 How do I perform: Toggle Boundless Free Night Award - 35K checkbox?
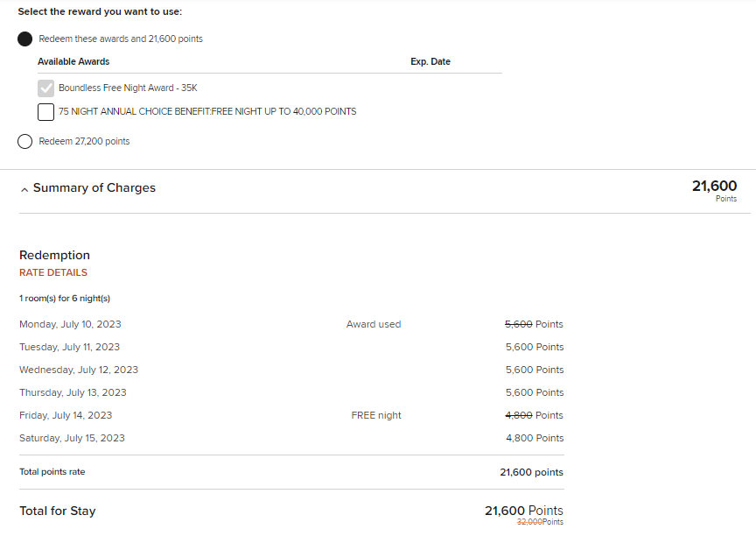46,88
